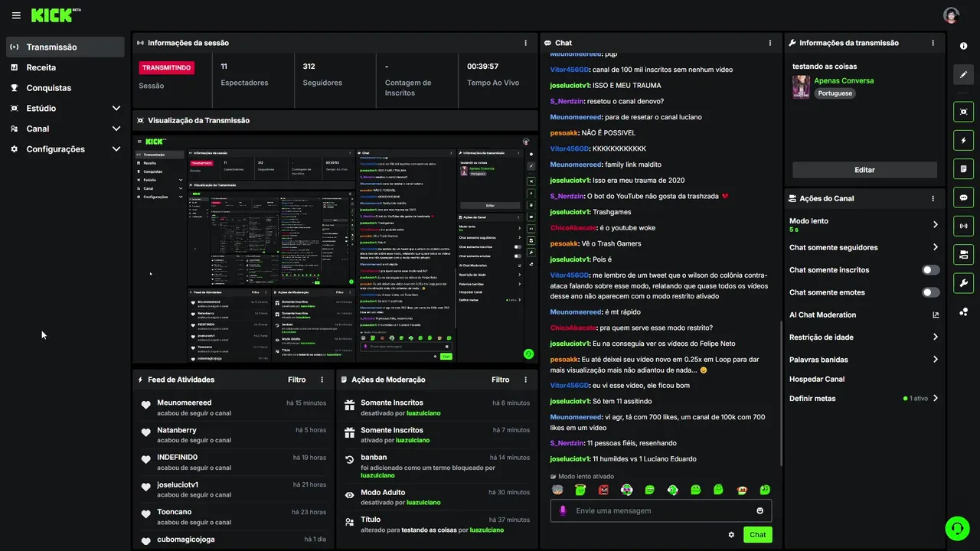Open options menu of Ações do Canal panel

pyautogui.click(x=933, y=198)
